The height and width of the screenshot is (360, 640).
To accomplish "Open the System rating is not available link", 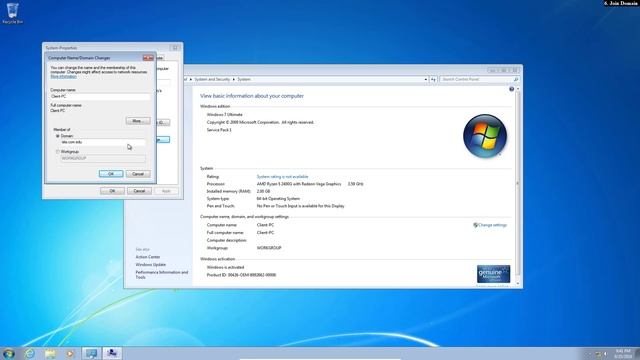I will click(282, 177).
